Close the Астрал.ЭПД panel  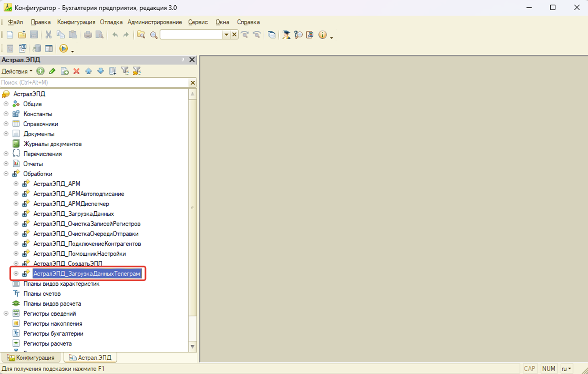pos(192,60)
